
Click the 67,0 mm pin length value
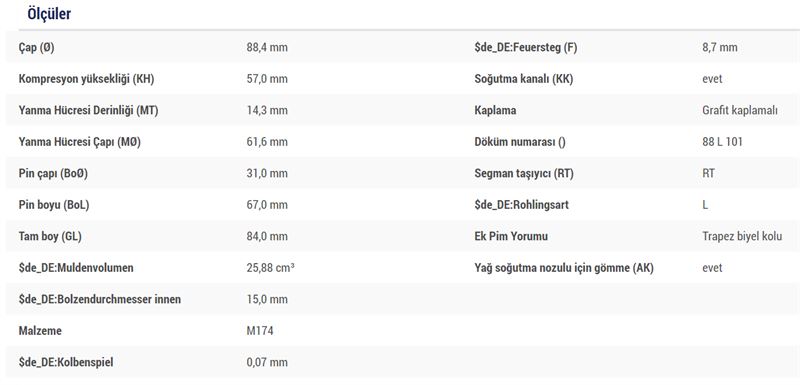(267, 205)
